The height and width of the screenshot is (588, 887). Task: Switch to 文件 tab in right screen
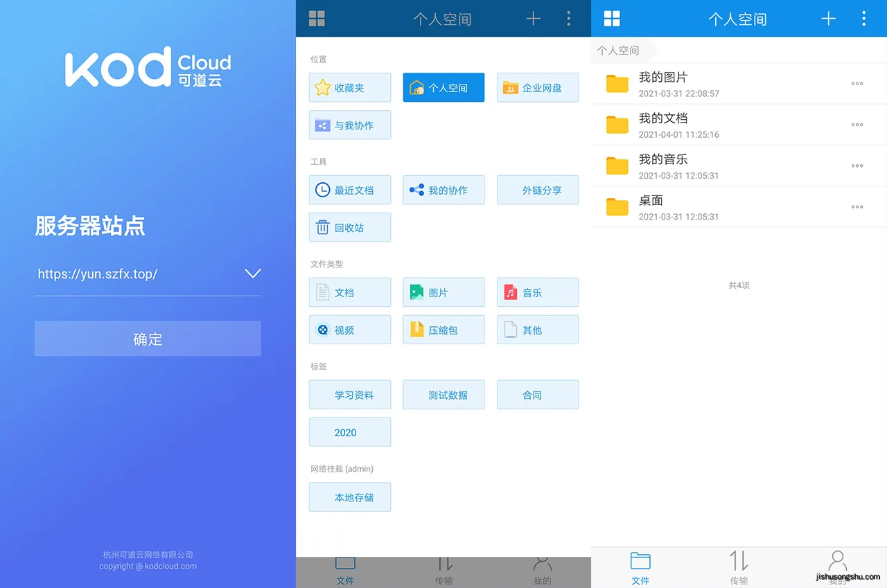640,568
